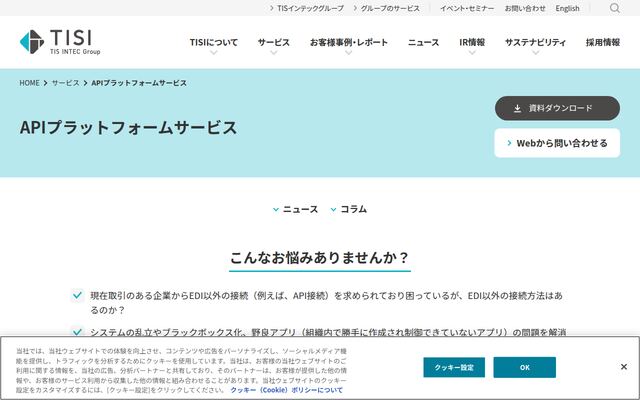640x400 pixels.
Task: Go to イベント・セミナー page
Action: coord(467,8)
